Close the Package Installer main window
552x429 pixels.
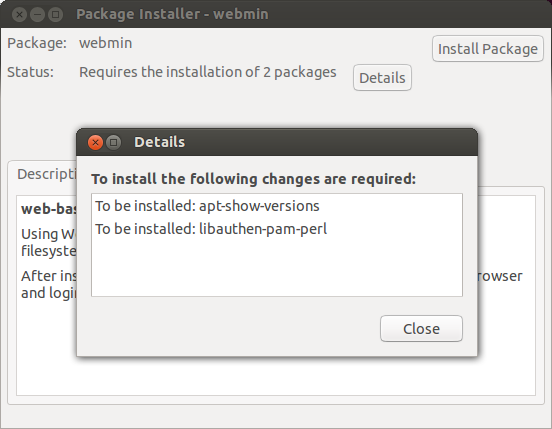19,14
